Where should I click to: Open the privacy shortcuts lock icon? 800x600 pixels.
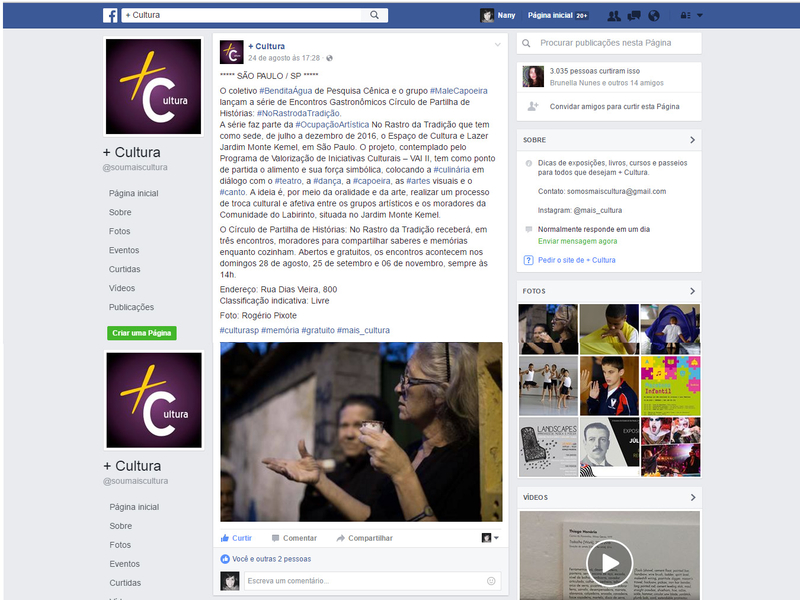pos(685,16)
